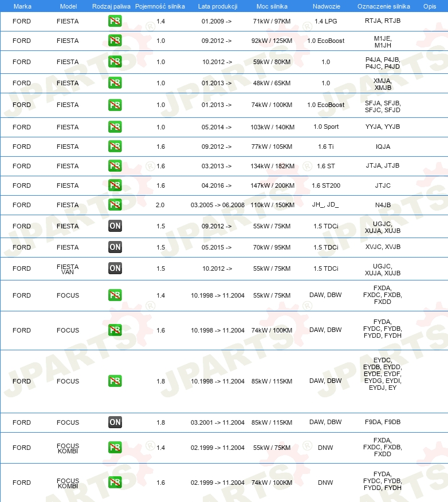This screenshot has height=502, width=448.
Task: Select engine code cell XMJA, XMJB
Action: pos(383,84)
